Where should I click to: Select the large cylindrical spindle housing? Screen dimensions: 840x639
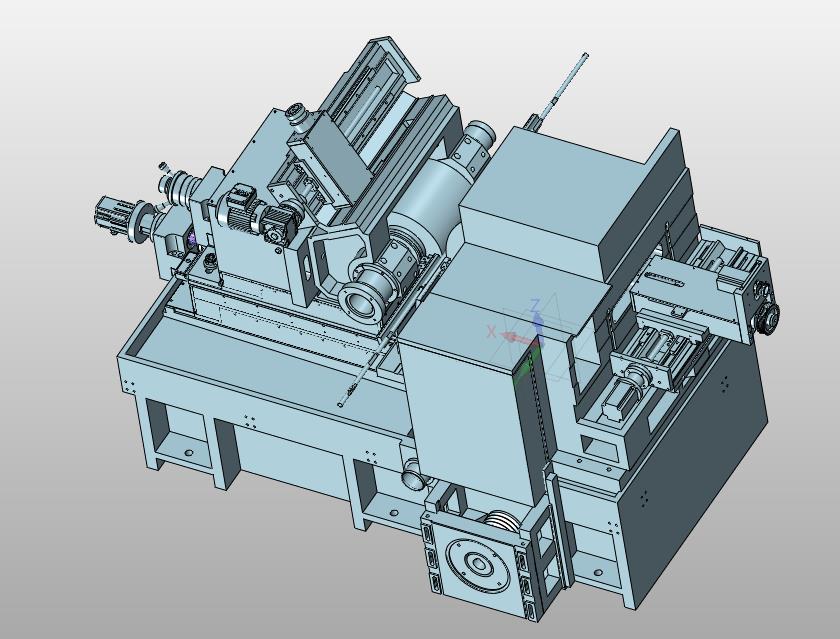[x=432, y=201]
